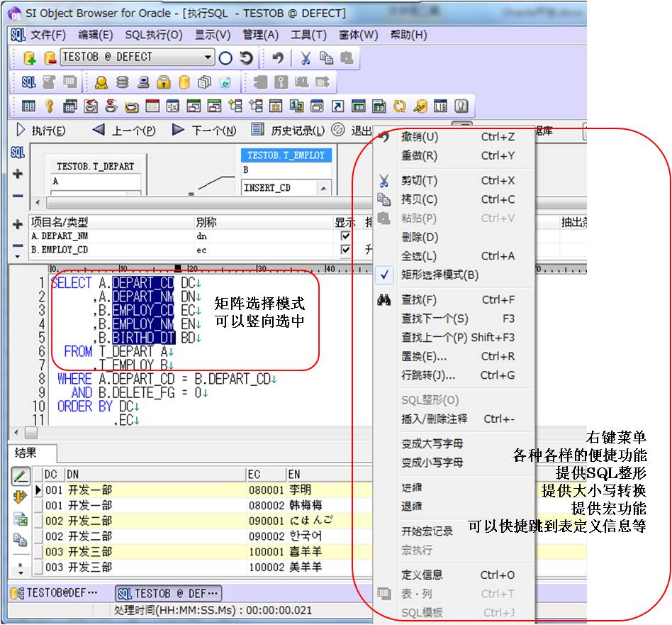Export results using the Excel export icon
Image resolution: width=672 pixels, height=625 pixels.
point(21,520)
